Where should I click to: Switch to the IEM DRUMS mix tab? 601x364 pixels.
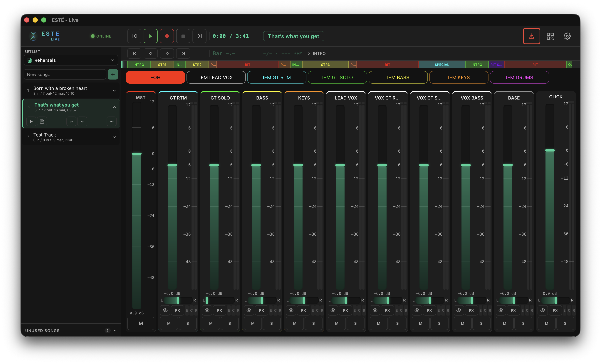click(519, 77)
